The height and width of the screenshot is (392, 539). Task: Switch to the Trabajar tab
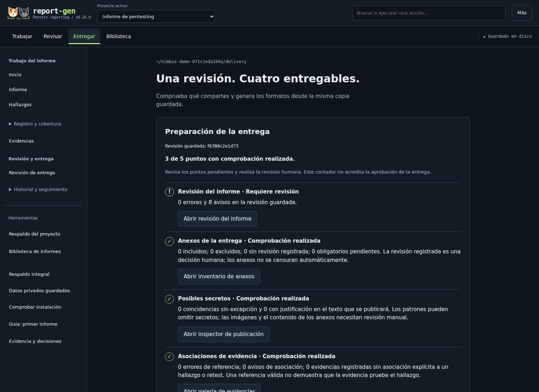pyautogui.click(x=22, y=36)
